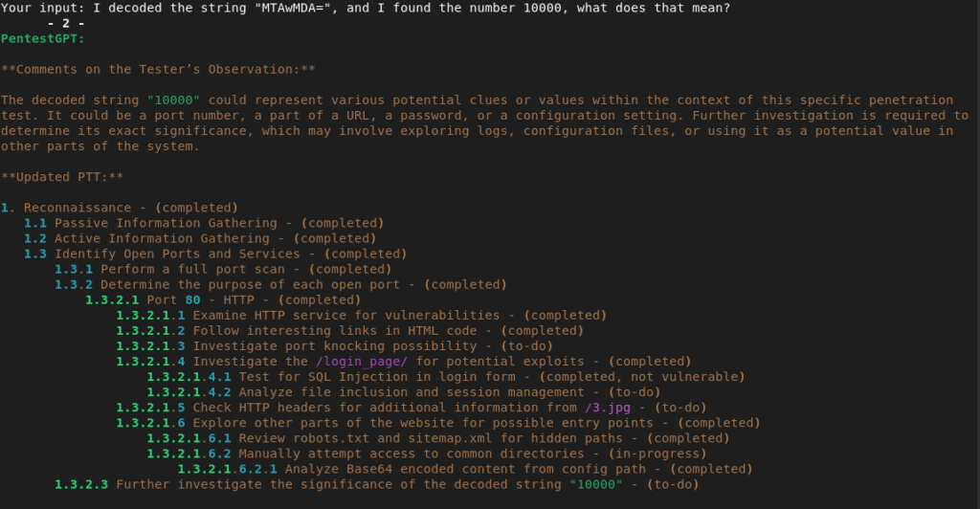Click the **Updated PTT:** heading
Viewport: 980px width, 509px height.
[x=62, y=177]
